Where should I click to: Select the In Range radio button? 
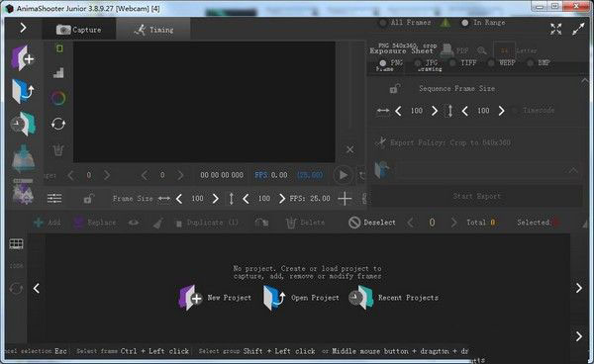point(465,23)
